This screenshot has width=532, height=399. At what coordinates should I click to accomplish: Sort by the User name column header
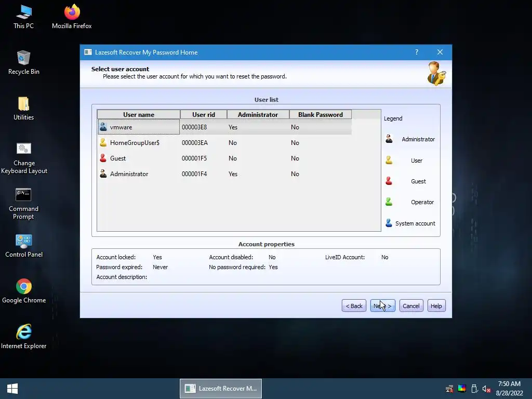click(138, 114)
